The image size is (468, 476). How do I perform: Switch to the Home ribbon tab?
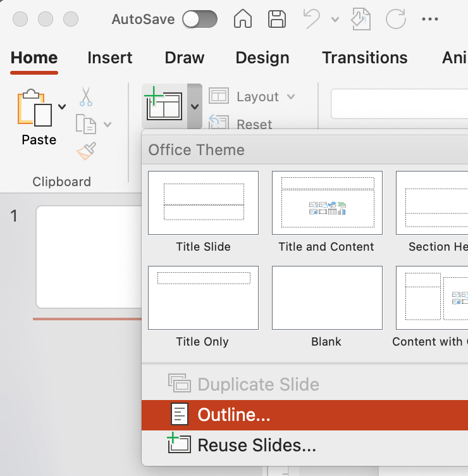pyautogui.click(x=34, y=58)
